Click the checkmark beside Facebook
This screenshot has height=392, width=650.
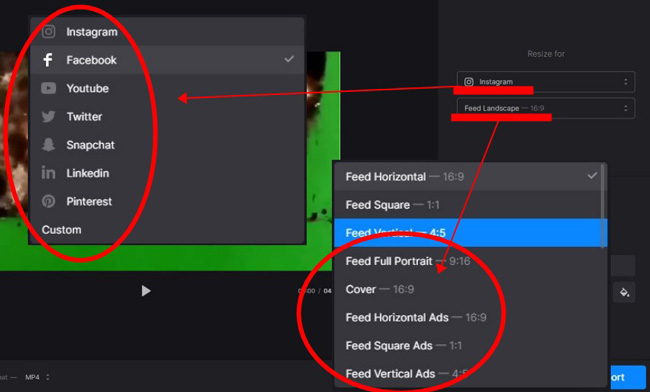pyautogui.click(x=289, y=59)
